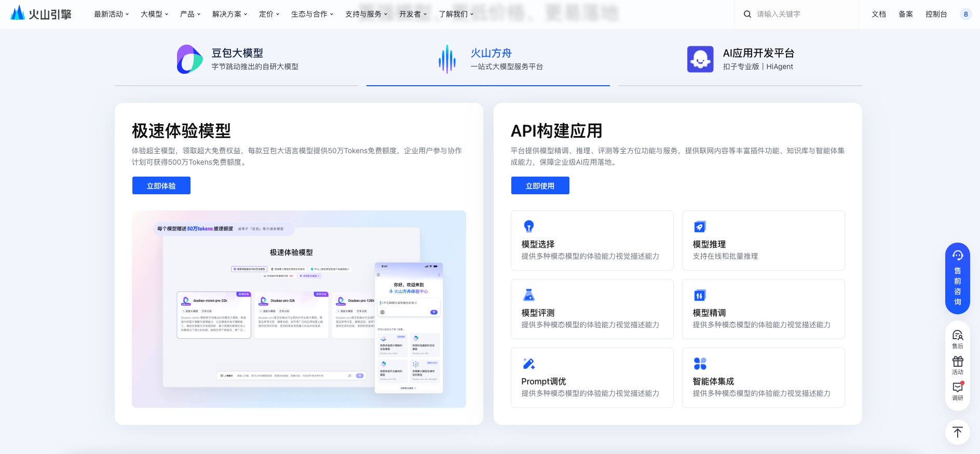
Task: Click the Prompt调优 wand icon
Action: (528, 364)
